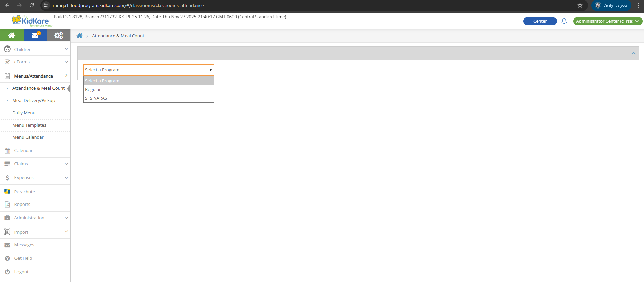Screen dimensions: 644x282
Task: Click Logout in the sidebar
Action: pyautogui.click(x=21, y=272)
